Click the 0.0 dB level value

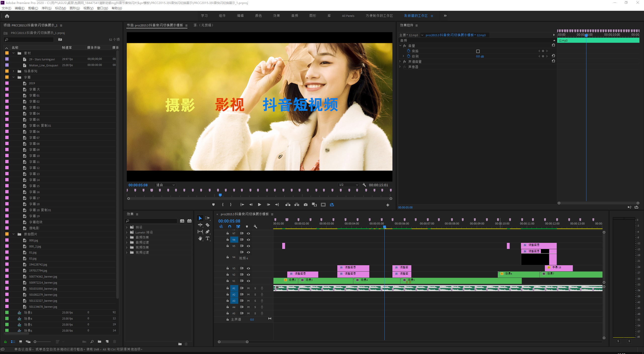(x=480, y=56)
